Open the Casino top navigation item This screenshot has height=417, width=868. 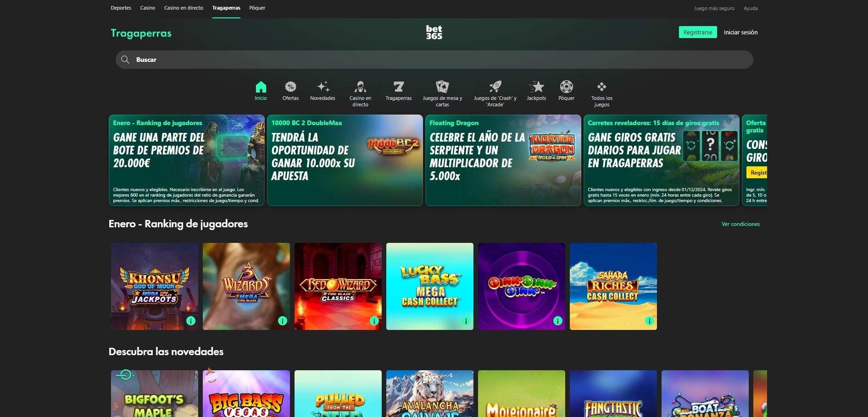(148, 8)
